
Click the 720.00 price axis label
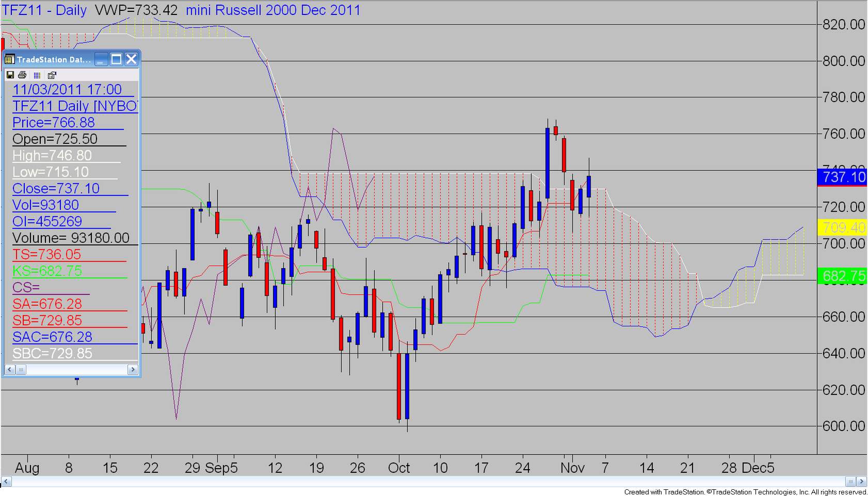[x=844, y=207]
